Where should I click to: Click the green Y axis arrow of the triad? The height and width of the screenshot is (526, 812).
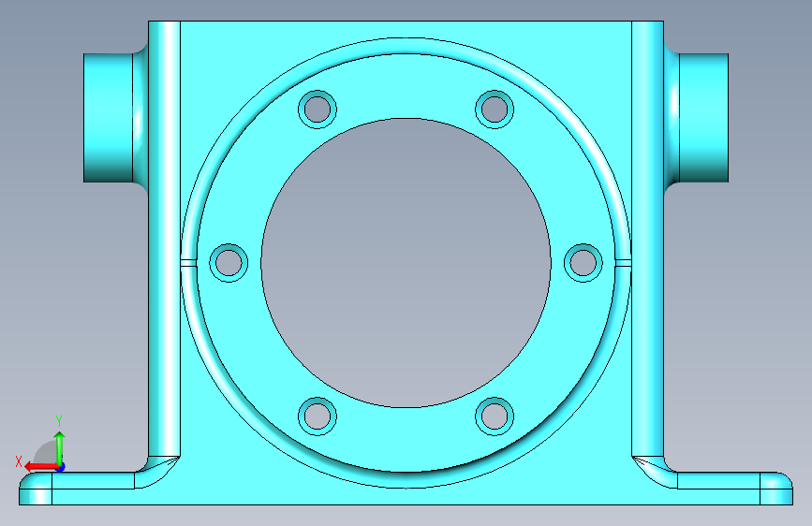[x=60, y=448]
